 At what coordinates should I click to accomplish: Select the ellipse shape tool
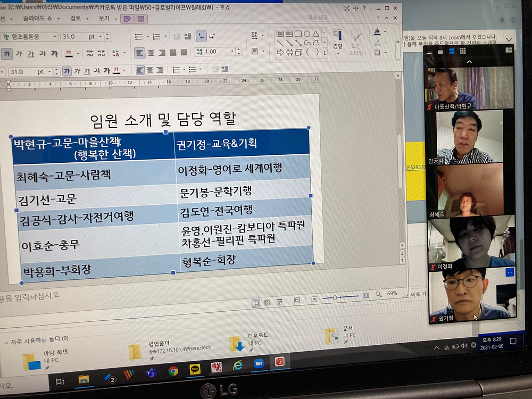[307, 34]
